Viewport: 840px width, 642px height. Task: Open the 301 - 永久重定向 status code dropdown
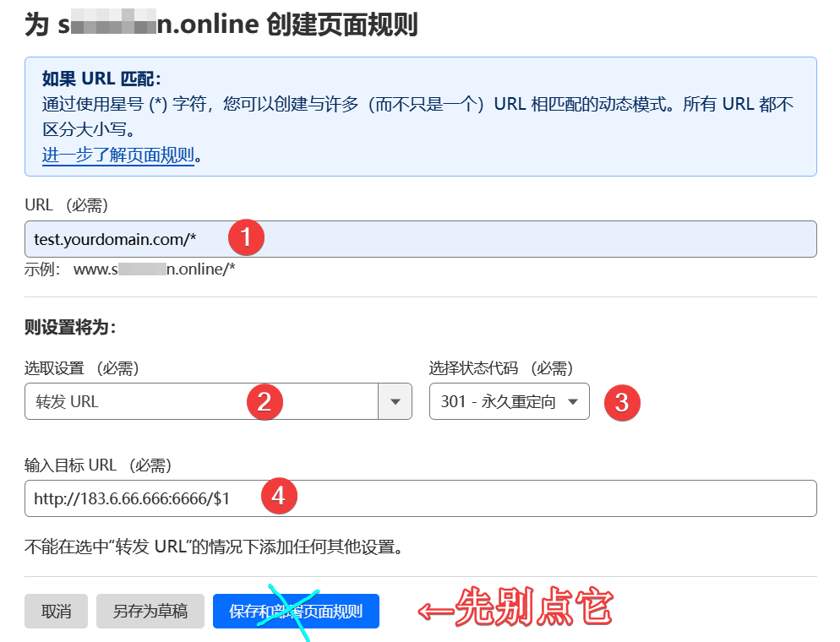[x=509, y=401]
